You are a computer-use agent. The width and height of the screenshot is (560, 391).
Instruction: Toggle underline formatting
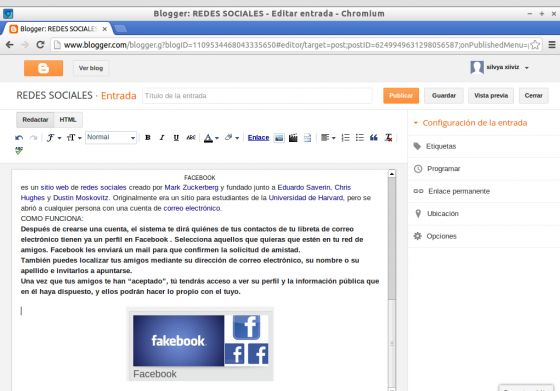[176, 137]
